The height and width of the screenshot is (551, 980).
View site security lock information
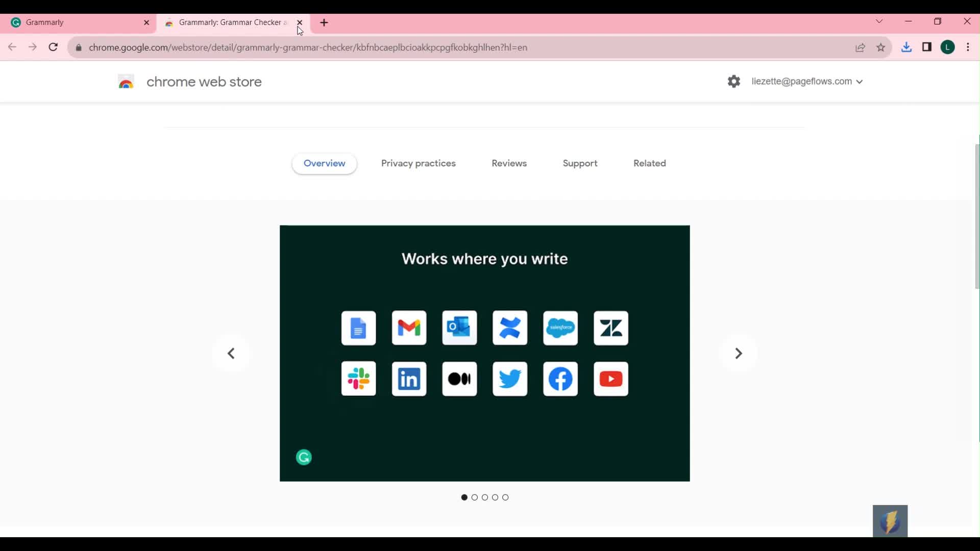(x=79, y=47)
